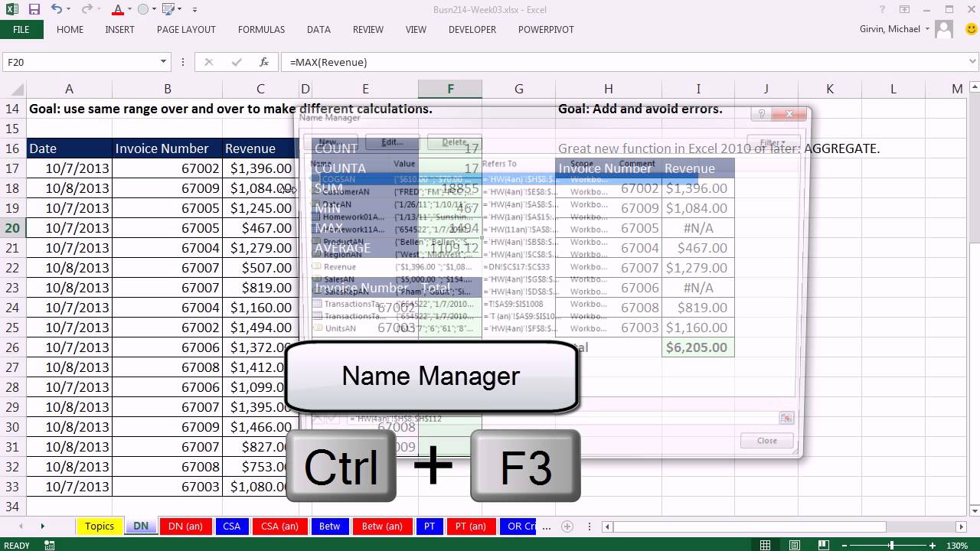This screenshot has width=980, height=551.
Task: Open the HOME ribbon tab
Action: 70,30
